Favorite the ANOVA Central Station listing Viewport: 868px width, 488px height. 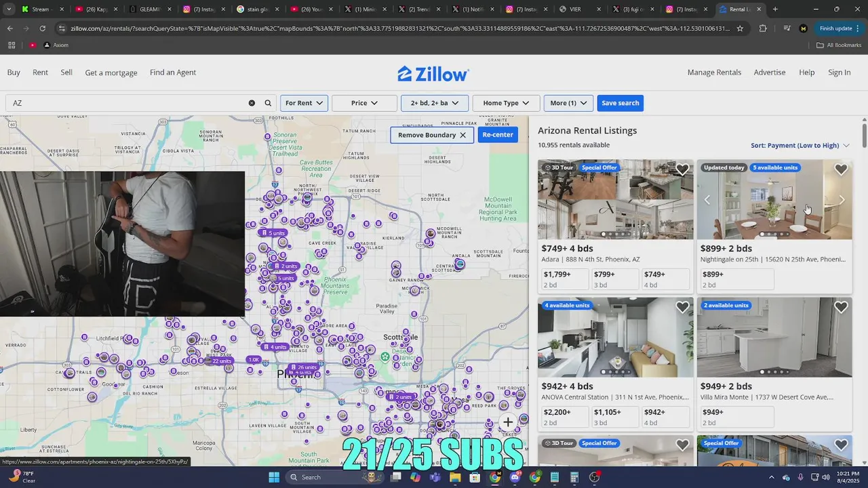point(682,307)
